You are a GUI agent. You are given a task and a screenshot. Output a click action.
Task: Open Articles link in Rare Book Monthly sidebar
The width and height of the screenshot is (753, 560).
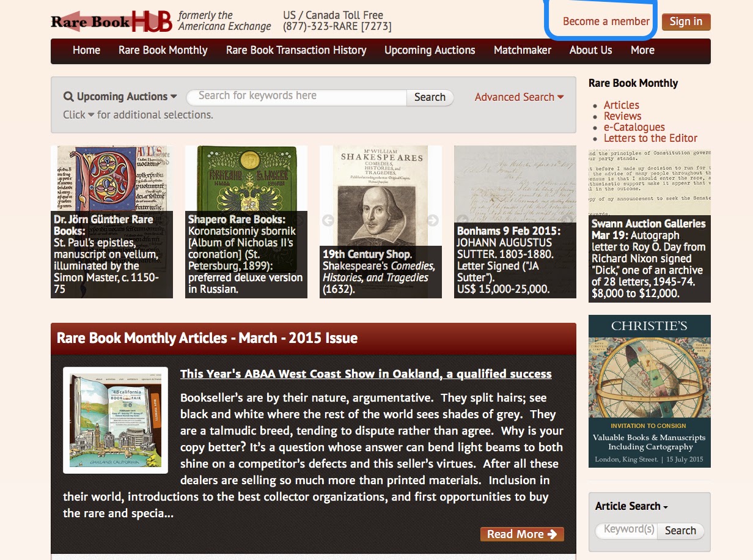tap(622, 105)
